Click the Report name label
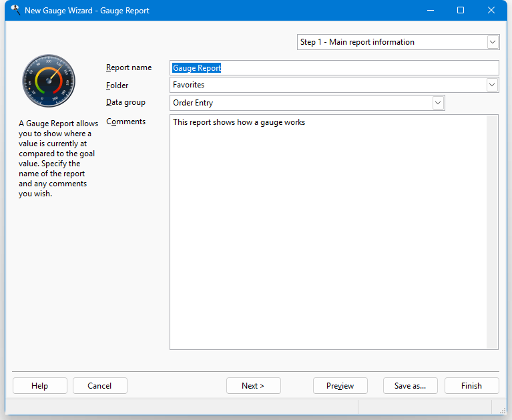 (129, 67)
